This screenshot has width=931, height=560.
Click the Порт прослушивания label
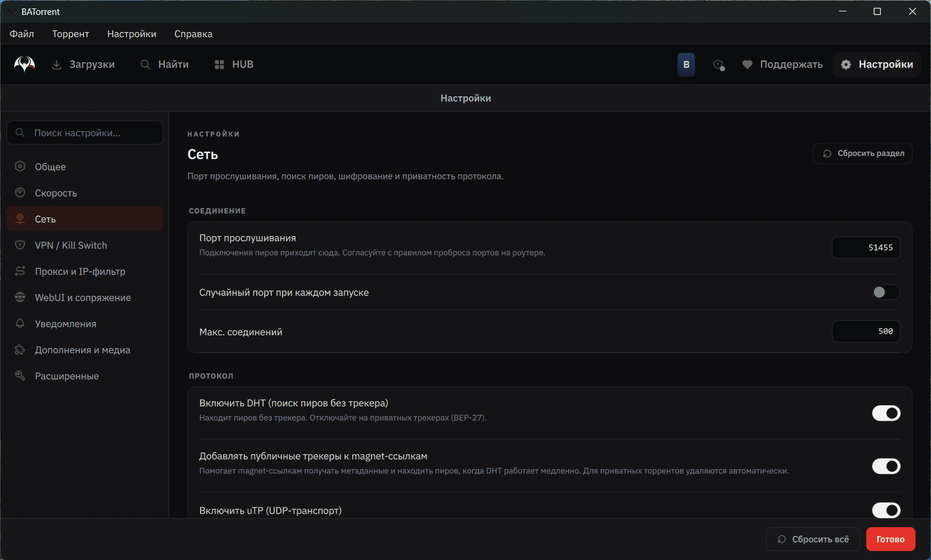(247, 238)
